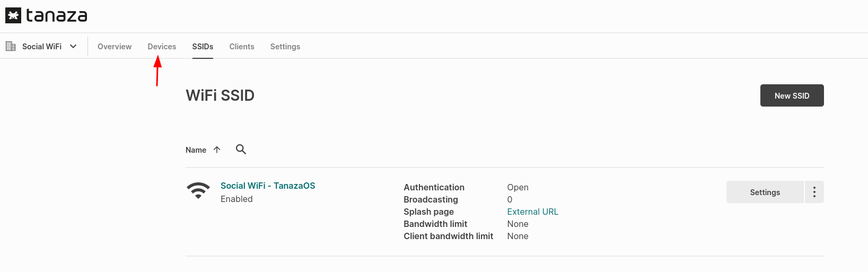The height and width of the screenshot is (272, 868).
Task: Switch to the Devices tab
Action: click(162, 47)
